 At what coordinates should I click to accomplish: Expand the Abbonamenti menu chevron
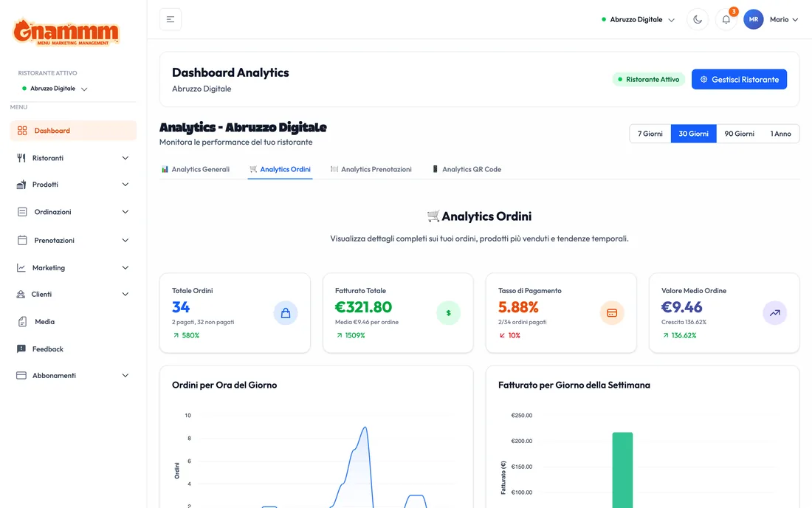125,375
